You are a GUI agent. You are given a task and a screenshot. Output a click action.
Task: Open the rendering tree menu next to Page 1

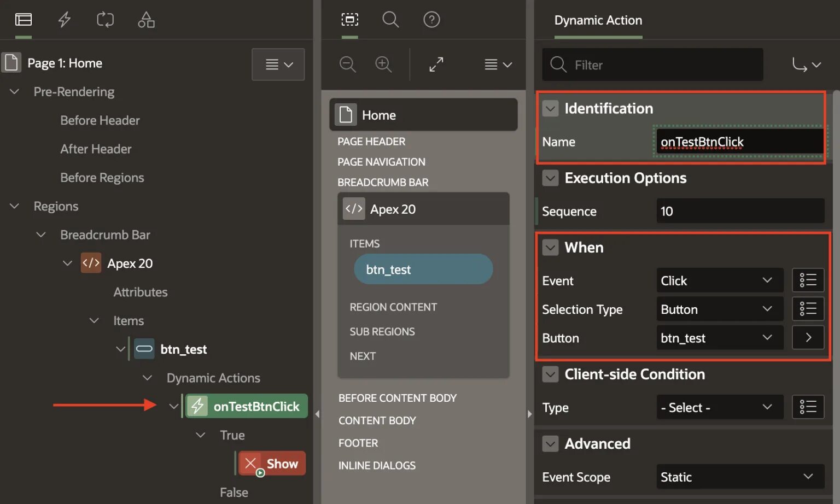[x=278, y=65]
